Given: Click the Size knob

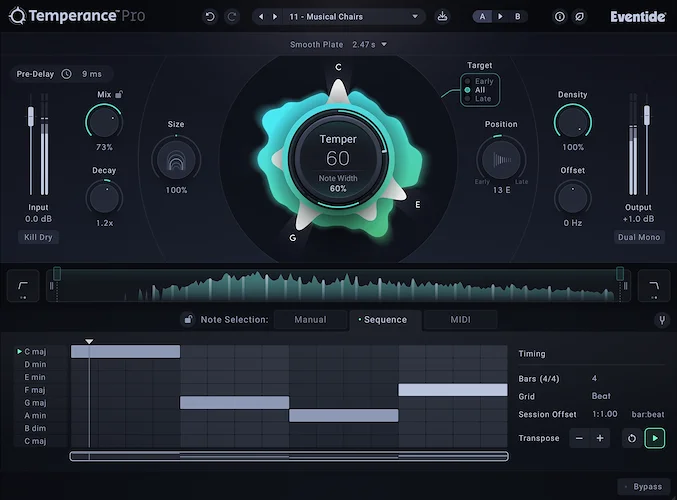Looking at the screenshot, I should tap(176, 160).
